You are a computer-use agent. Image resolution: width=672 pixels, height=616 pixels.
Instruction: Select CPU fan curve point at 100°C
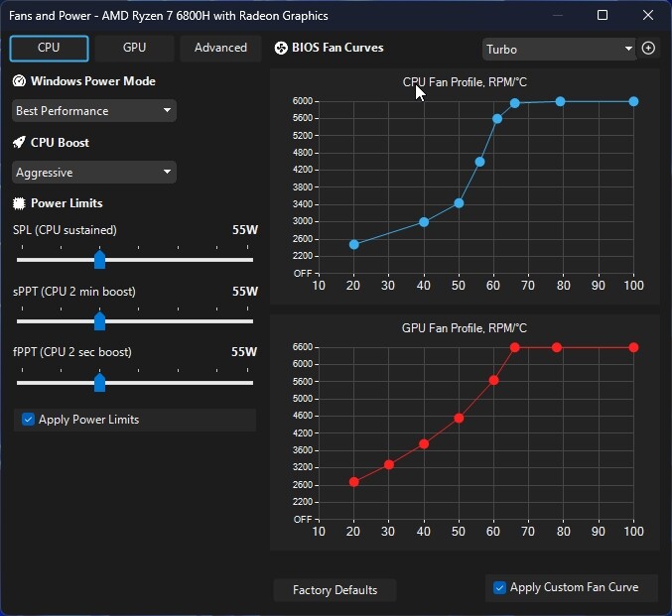(x=633, y=101)
